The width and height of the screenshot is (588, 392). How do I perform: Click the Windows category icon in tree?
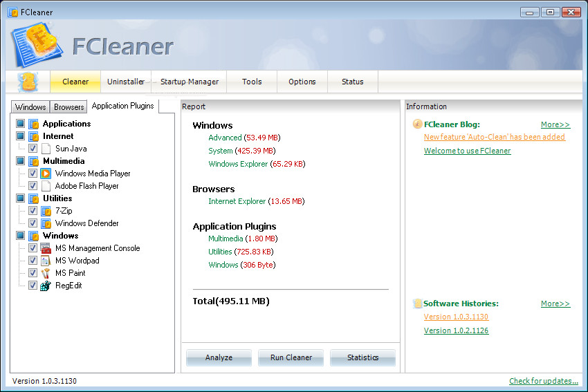tap(34, 236)
